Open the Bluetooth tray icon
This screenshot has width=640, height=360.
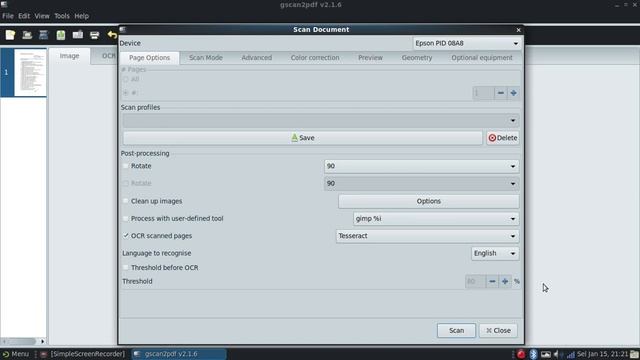point(533,354)
